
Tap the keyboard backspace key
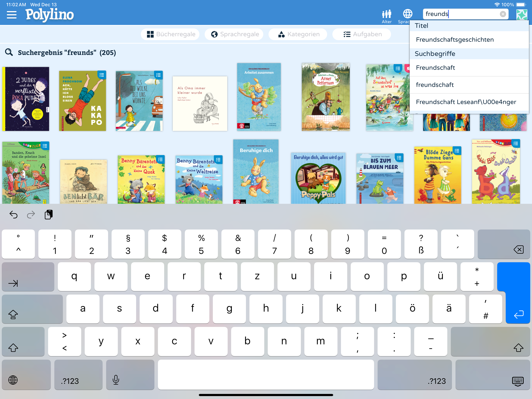coord(504,244)
